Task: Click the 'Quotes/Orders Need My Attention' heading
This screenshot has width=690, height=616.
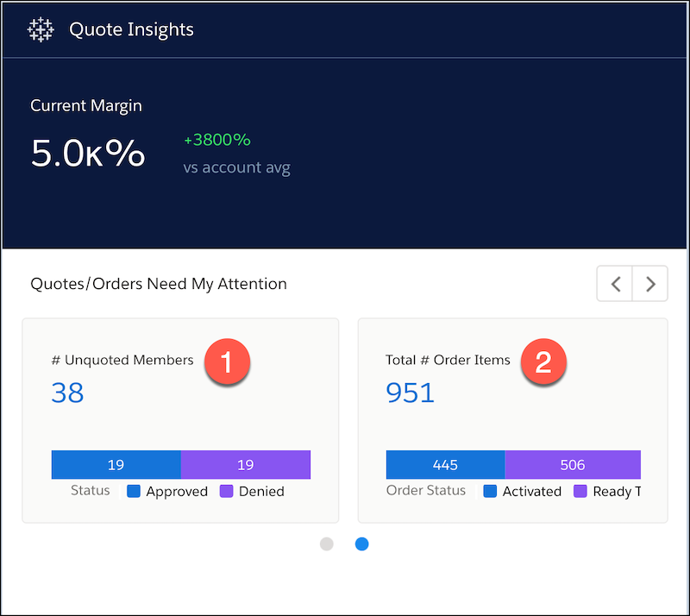Action: 159,284
